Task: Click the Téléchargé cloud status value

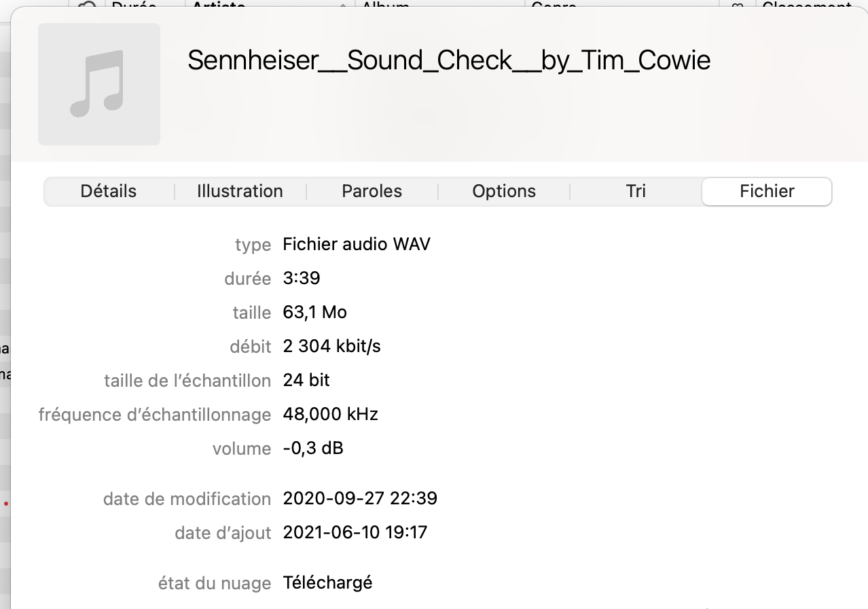Action: click(327, 583)
